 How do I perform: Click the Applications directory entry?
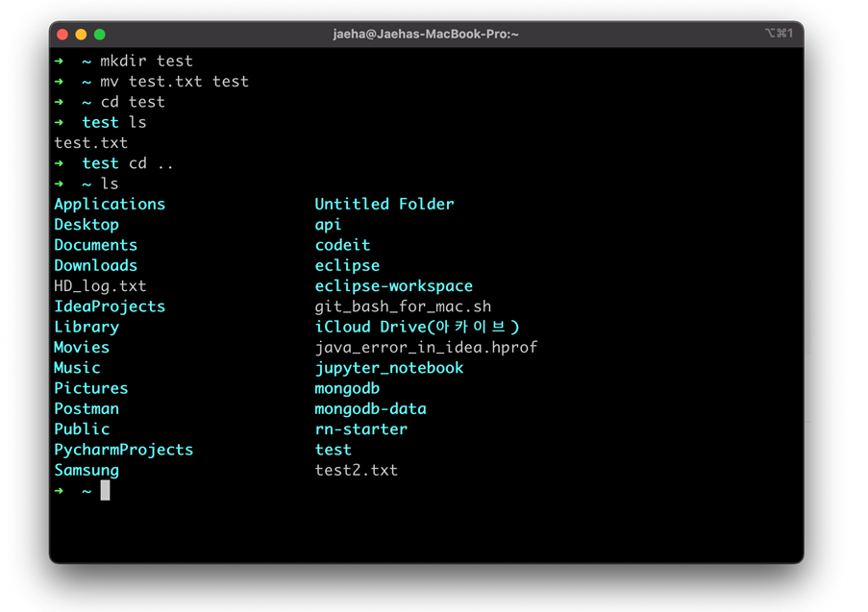(x=110, y=205)
